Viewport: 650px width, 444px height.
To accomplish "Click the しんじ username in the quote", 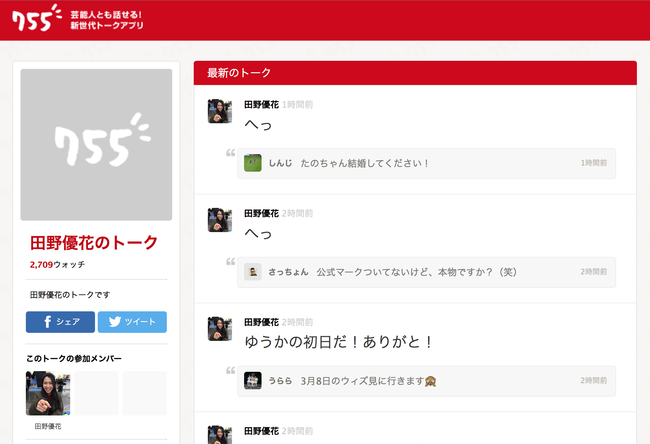I will point(281,163).
